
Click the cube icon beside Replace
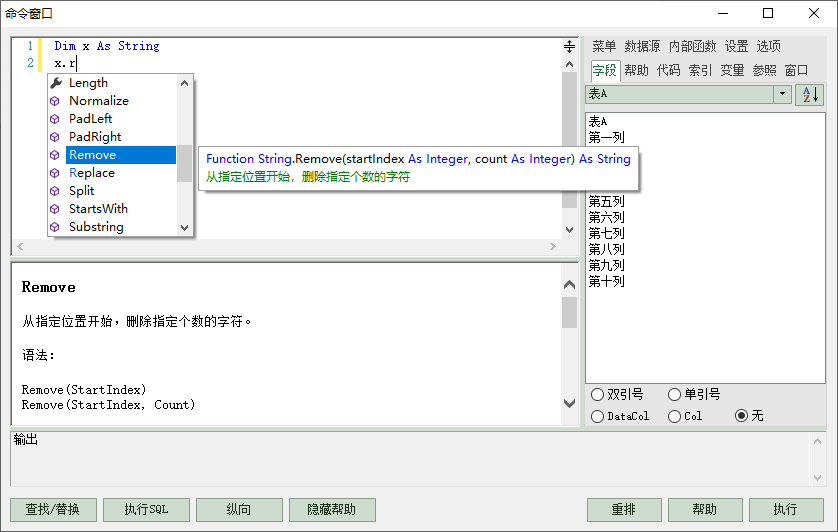pyautogui.click(x=55, y=173)
